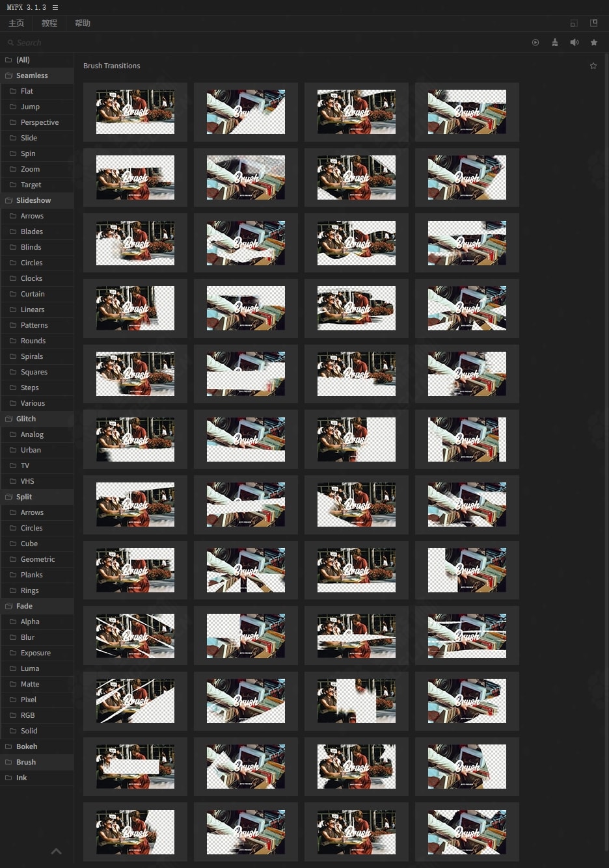Click the broom cleanup icon
This screenshot has height=868, width=609.
pos(555,42)
